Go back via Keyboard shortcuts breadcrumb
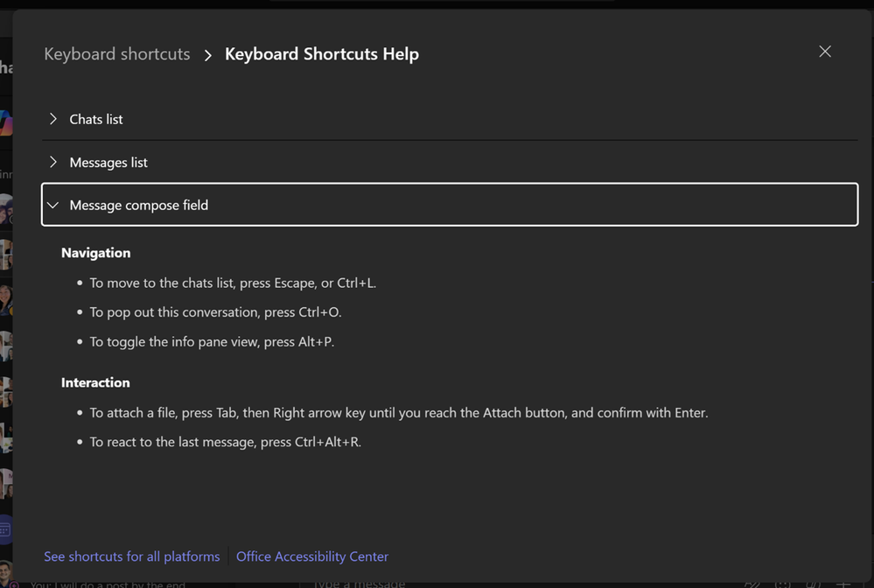The image size is (874, 588). (116, 54)
